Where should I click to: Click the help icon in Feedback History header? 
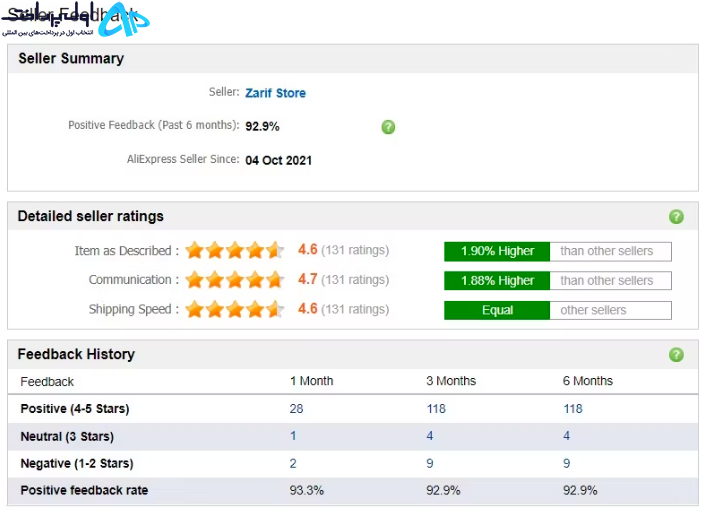click(x=676, y=355)
